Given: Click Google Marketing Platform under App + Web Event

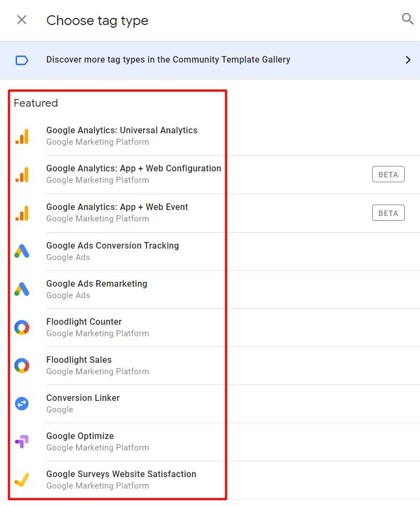Looking at the screenshot, I should [97, 219].
